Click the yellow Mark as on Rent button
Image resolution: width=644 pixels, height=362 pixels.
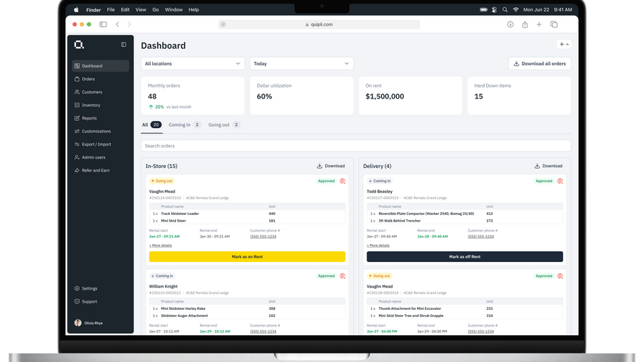point(247,256)
